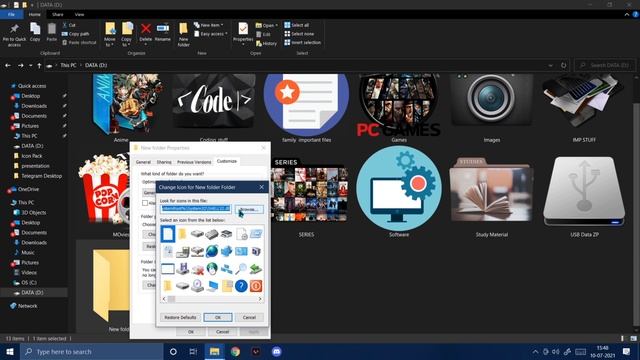Toggle the checkbox in the Customize tab

[x=145, y=203]
